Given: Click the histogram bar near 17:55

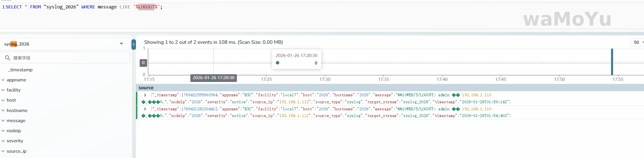Looking at the screenshot, I should tap(612, 62).
